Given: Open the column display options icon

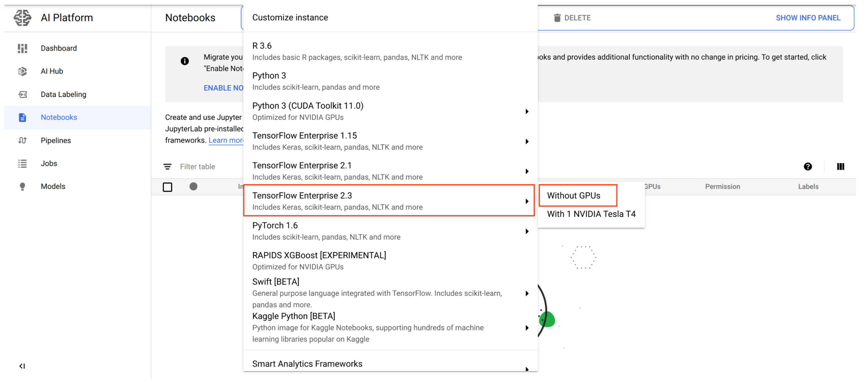Looking at the screenshot, I should point(840,167).
